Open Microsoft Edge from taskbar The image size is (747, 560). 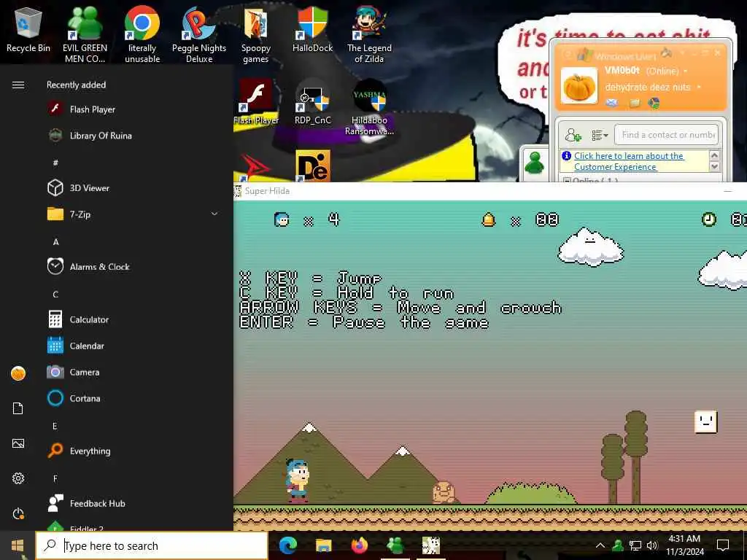(x=288, y=545)
